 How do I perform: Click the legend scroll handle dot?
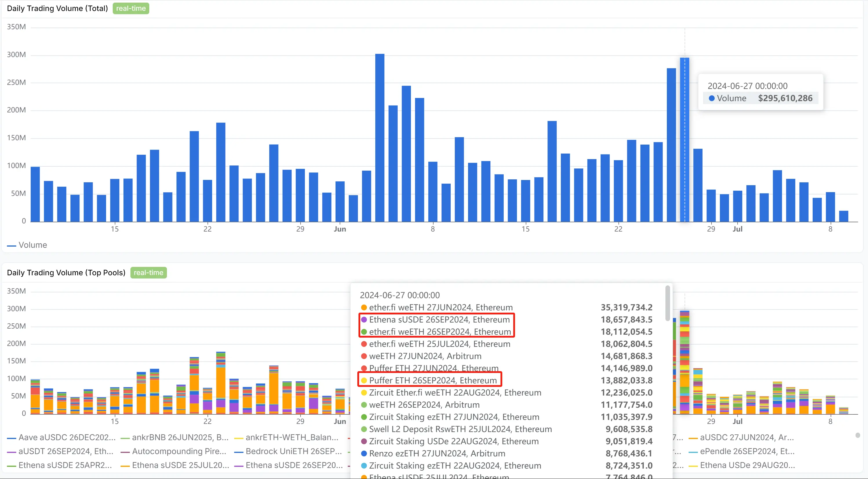tap(858, 435)
